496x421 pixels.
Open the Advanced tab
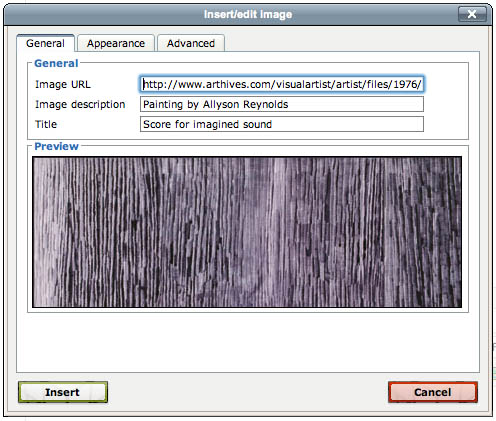(x=191, y=43)
